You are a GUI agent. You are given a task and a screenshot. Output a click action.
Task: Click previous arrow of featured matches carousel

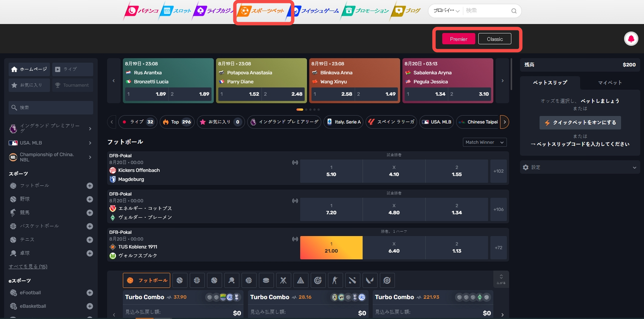point(114,81)
